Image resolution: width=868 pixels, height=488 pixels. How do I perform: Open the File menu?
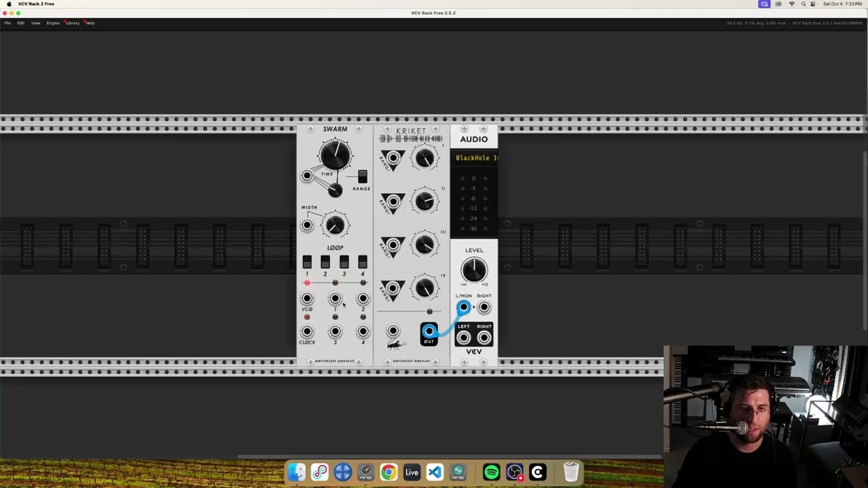[x=7, y=23]
